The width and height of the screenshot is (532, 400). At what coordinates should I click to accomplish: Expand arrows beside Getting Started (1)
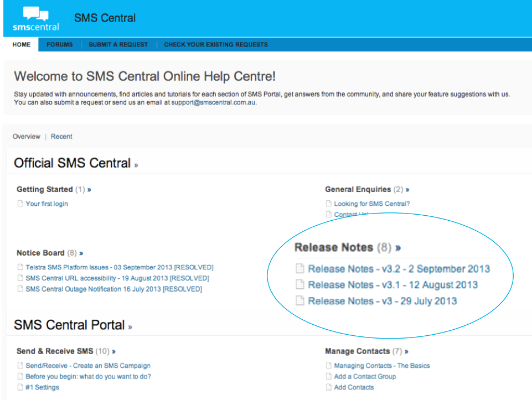(x=89, y=190)
